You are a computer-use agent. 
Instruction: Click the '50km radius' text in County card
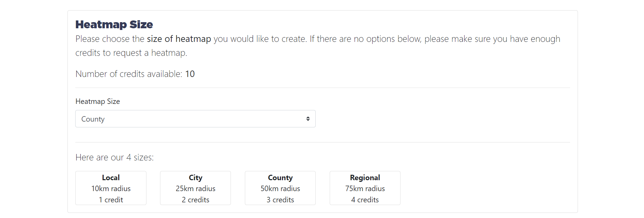click(x=280, y=189)
